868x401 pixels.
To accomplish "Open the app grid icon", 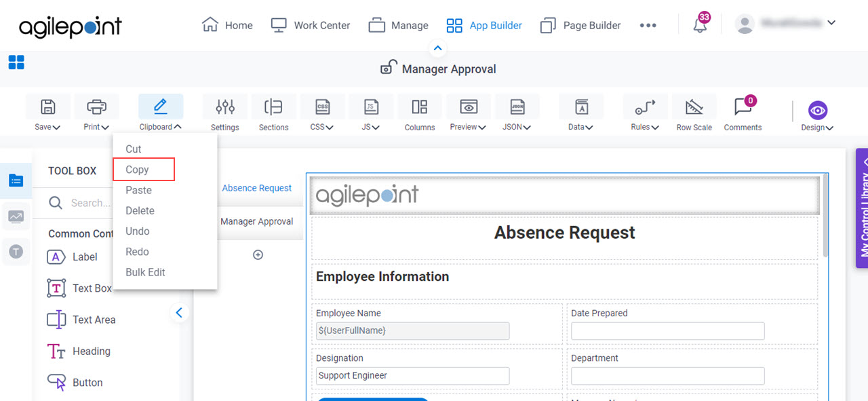I will pyautogui.click(x=16, y=63).
